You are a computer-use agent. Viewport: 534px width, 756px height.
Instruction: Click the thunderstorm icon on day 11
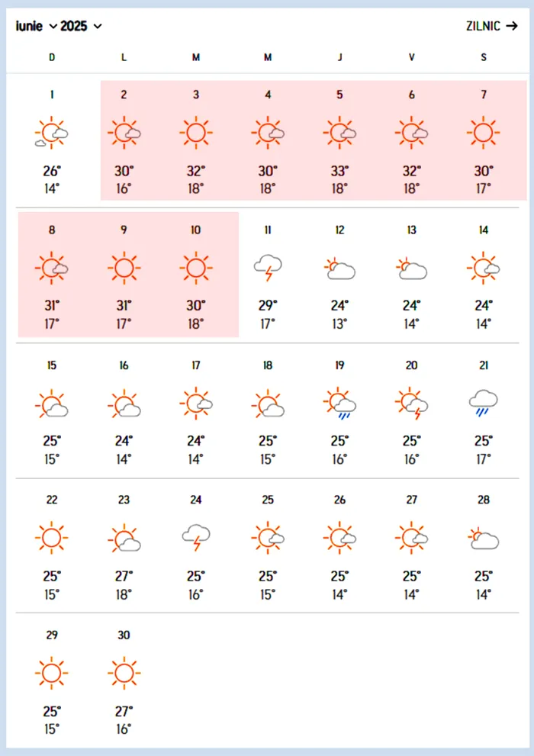pyautogui.click(x=268, y=268)
